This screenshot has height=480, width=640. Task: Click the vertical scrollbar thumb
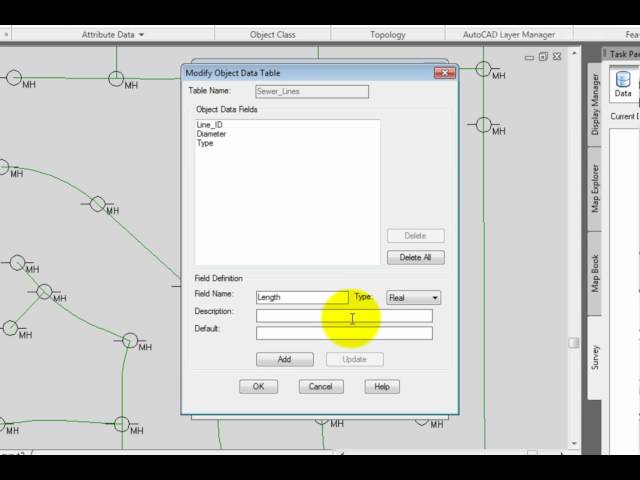point(574,342)
